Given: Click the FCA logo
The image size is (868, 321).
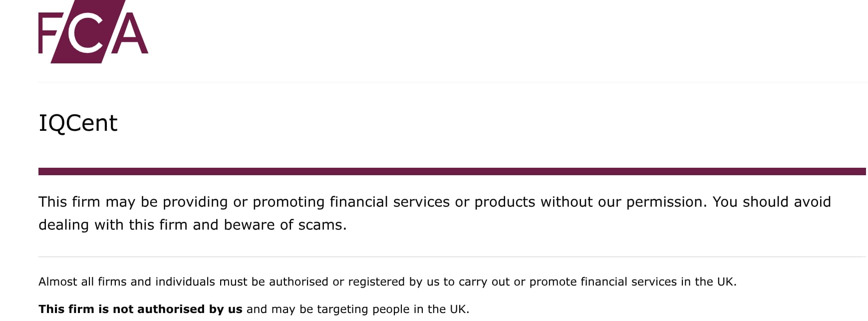Looking at the screenshot, I should click(93, 32).
